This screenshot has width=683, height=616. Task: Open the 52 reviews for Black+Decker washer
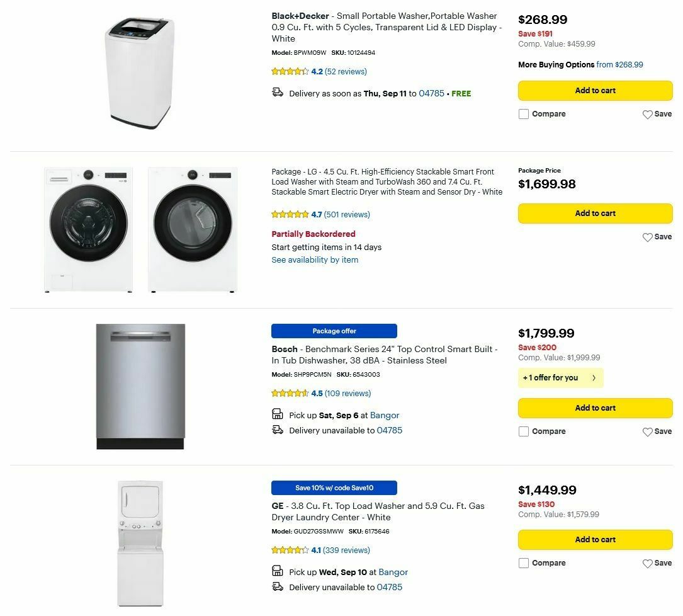click(344, 71)
